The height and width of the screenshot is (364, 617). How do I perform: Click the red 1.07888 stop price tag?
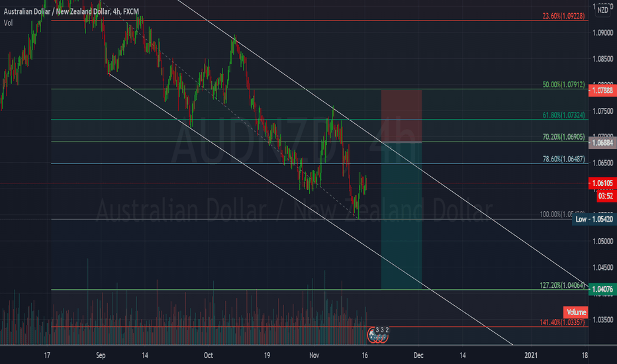602,91
